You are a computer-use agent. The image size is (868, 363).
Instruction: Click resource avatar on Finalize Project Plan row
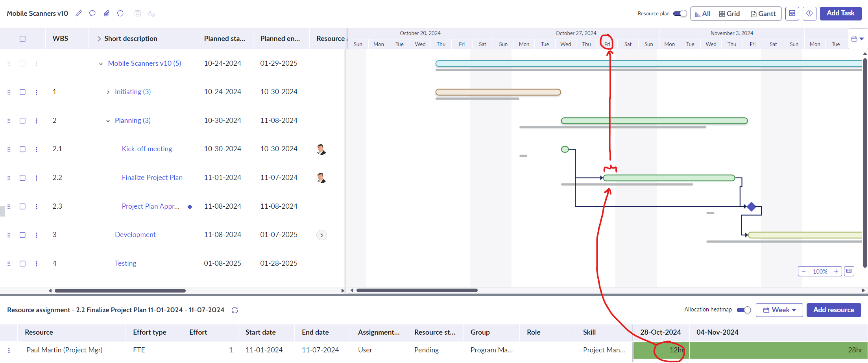[321, 178]
